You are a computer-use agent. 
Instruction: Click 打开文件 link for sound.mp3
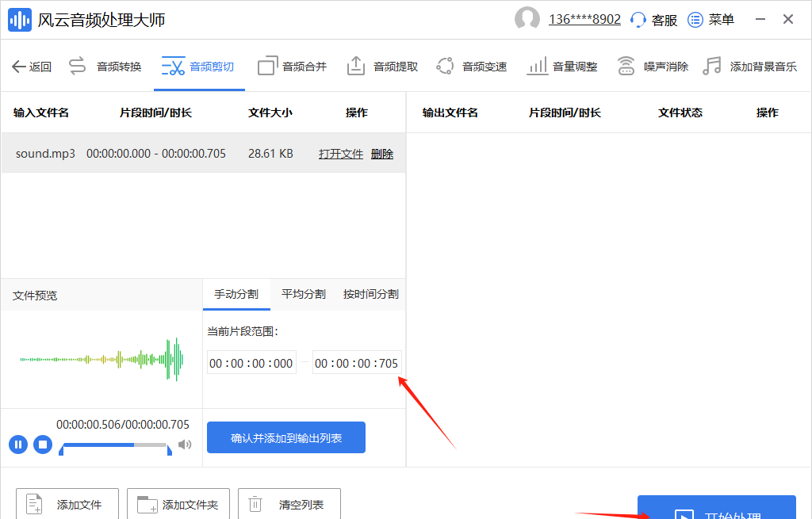[341, 155]
